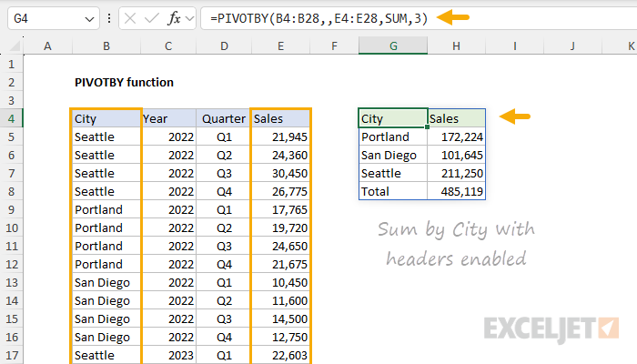The image size is (637, 364).
Task: Select column C header
Action: coord(168,45)
